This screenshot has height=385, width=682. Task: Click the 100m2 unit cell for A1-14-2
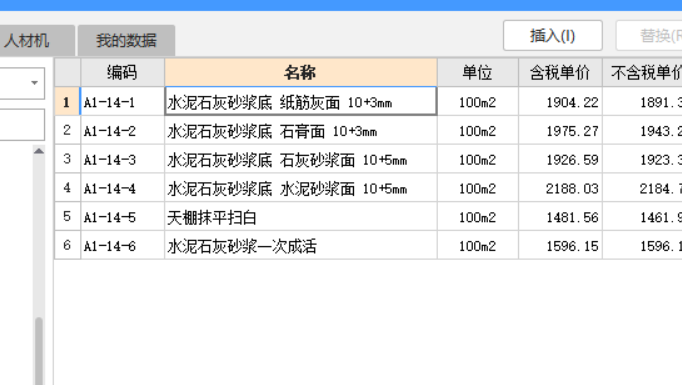[x=477, y=130]
